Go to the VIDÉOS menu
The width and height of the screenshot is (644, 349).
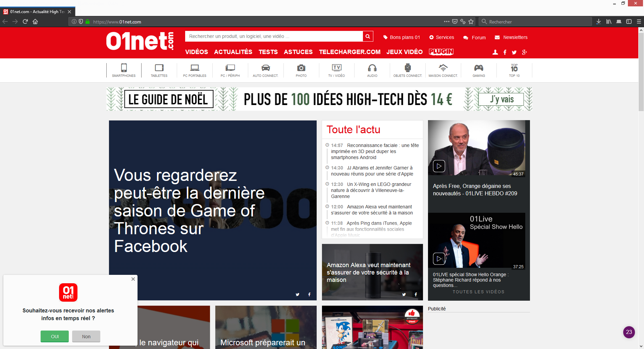pyautogui.click(x=197, y=52)
